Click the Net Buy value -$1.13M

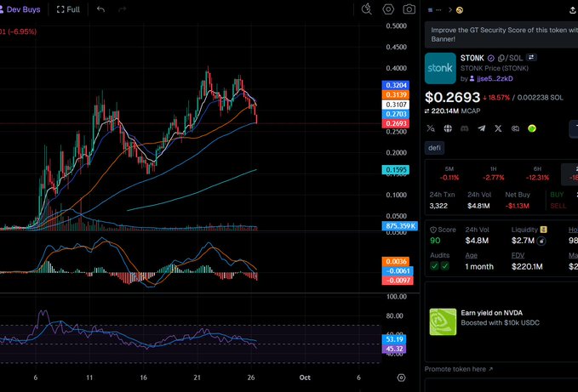click(518, 206)
